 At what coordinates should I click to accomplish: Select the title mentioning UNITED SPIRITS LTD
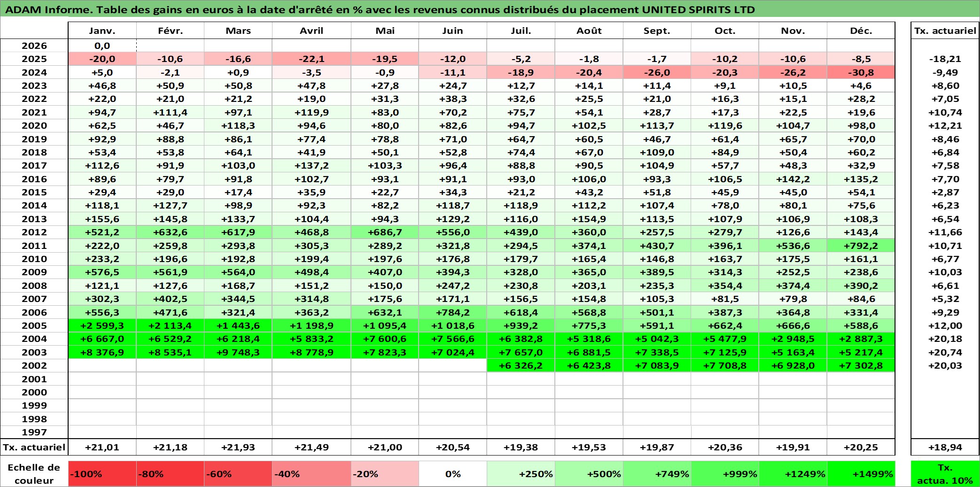click(380, 9)
